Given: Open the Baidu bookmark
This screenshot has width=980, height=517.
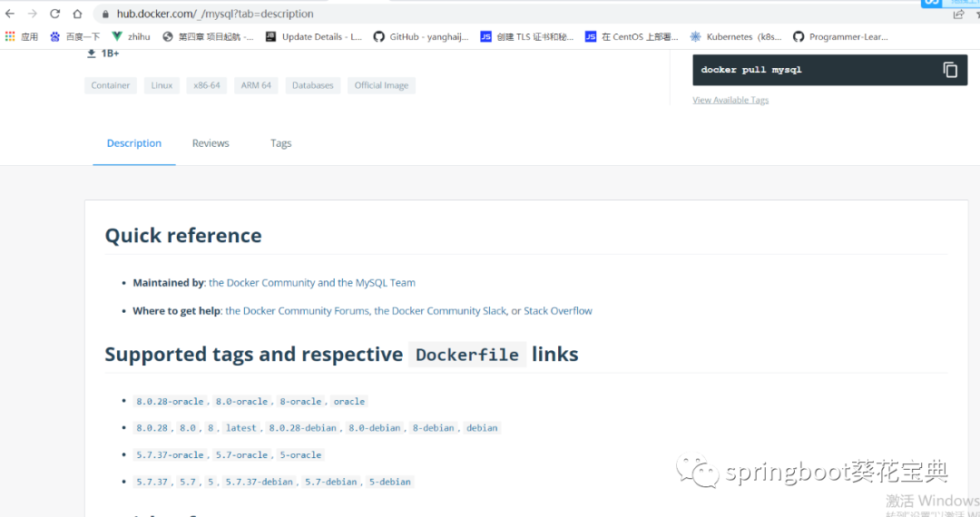Looking at the screenshot, I should point(75,37).
